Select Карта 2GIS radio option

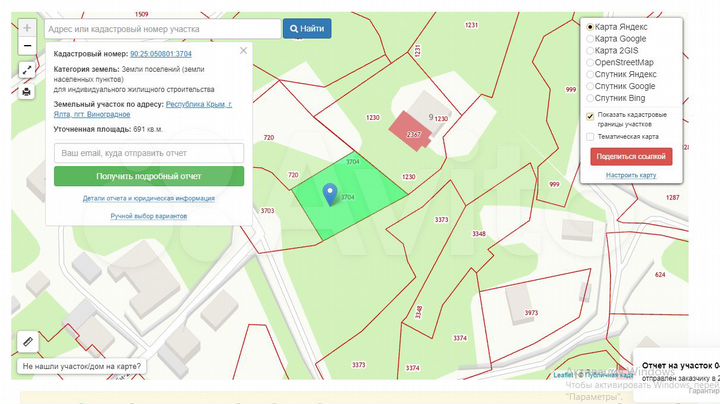pos(590,51)
